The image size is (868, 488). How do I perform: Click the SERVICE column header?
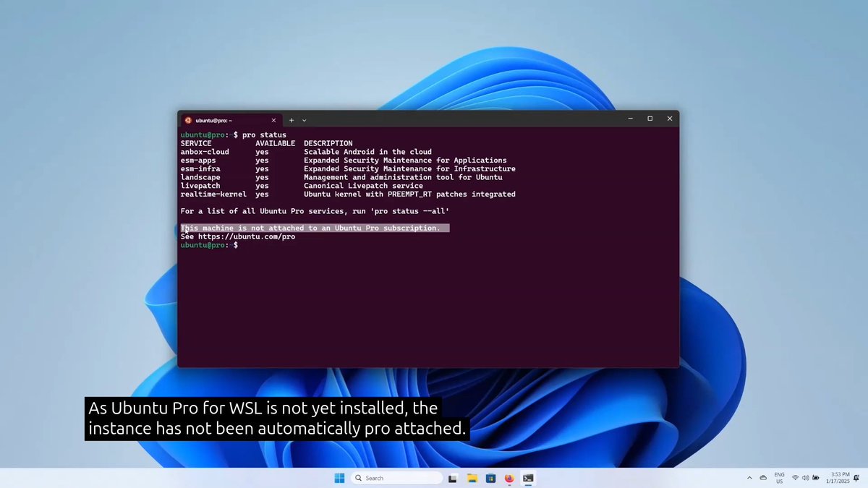[x=196, y=143]
